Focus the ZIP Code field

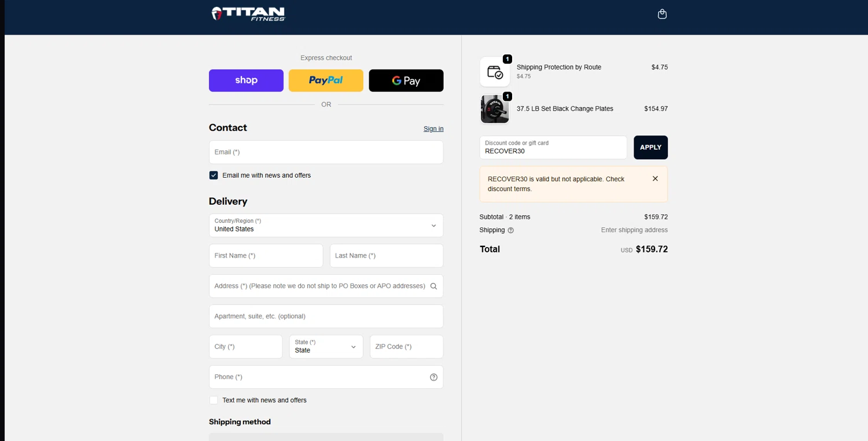pyautogui.click(x=406, y=347)
